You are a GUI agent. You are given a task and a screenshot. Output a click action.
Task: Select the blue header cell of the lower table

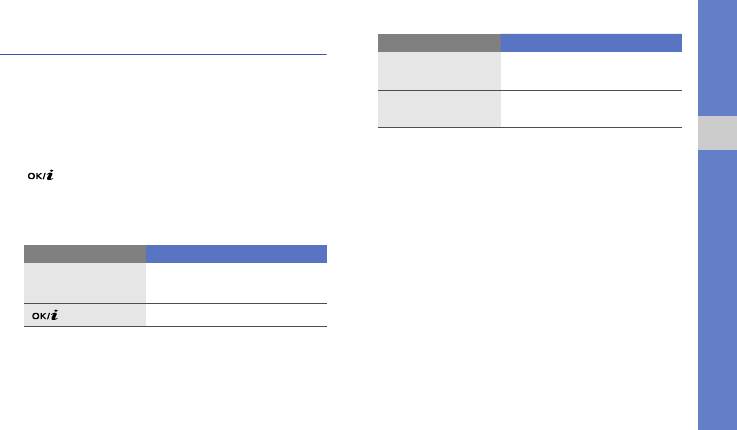pos(236,253)
